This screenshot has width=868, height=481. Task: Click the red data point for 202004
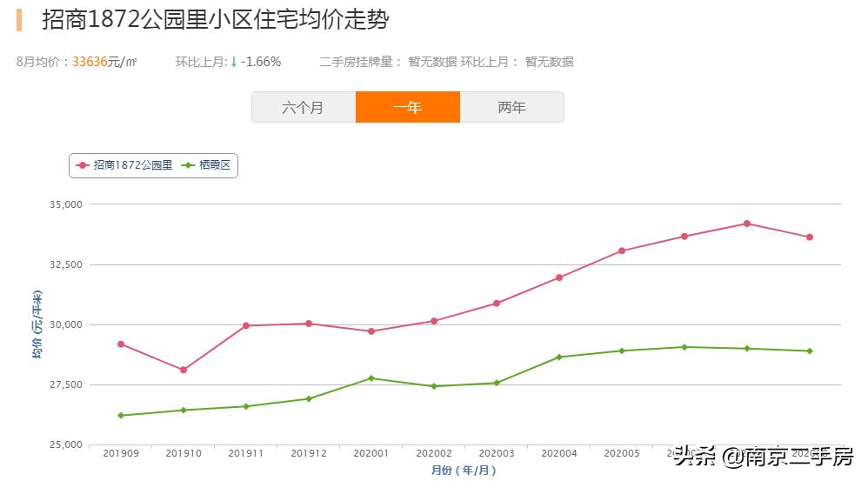click(559, 277)
